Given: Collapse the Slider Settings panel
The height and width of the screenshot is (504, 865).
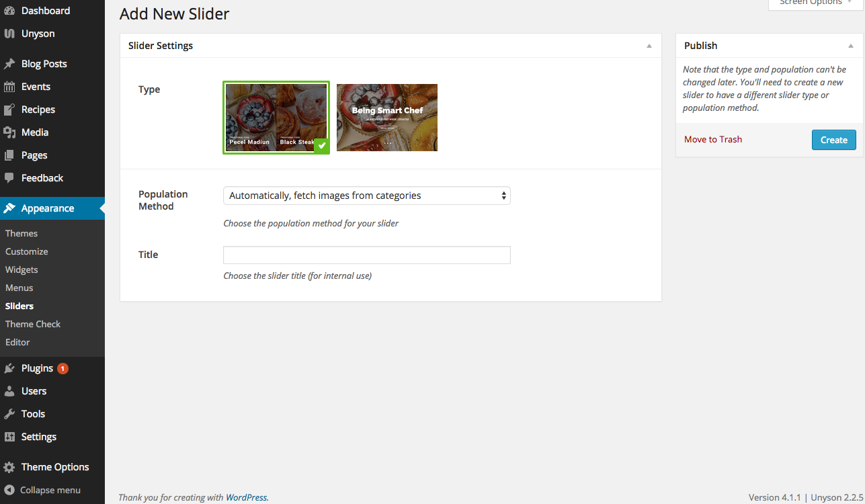Looking at the screenshot, I should 649,46.
